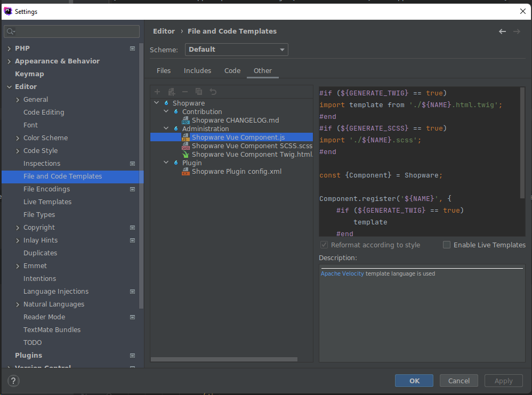Open the Scheme dropdown
This screenshot has height=395, width=532.
[236, 49]
